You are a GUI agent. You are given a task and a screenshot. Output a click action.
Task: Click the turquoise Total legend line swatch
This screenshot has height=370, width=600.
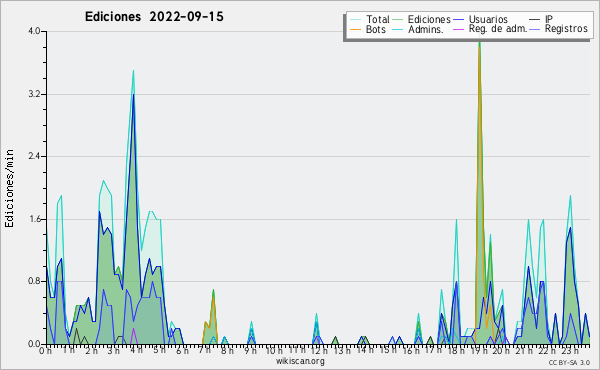coord(355,20)
